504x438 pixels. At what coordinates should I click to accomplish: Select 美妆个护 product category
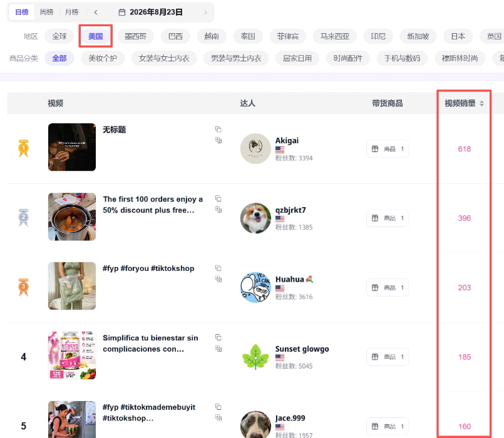pyautogui.click(x=103, y=58)
